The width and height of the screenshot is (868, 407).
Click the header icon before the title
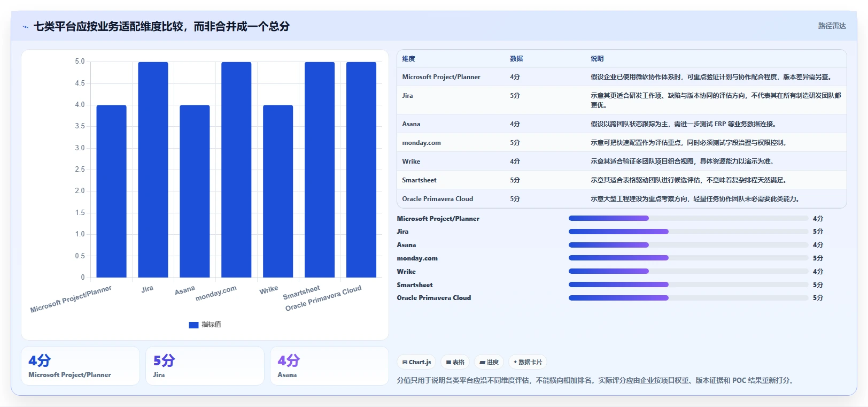pos(26,27)
